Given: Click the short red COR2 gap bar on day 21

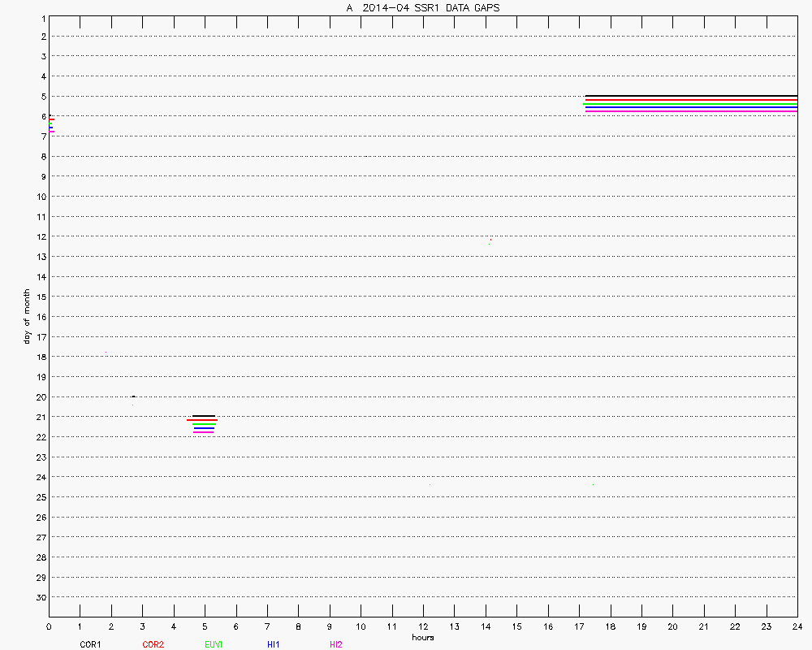Looking at the screenshot, I should click(x=202, y=420).
